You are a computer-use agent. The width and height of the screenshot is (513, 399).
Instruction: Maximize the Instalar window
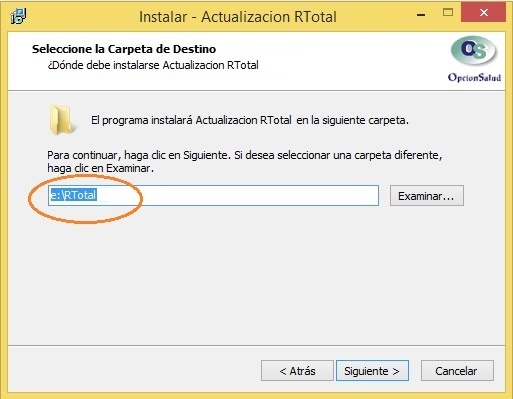click(448, 13)
